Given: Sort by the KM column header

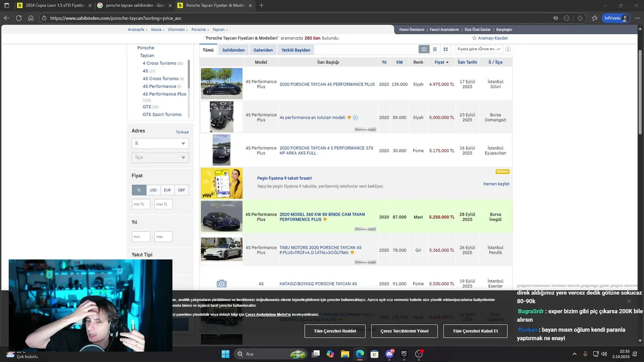Looking at the screenshot, I should pyautogui.click(x=399, y=62).
